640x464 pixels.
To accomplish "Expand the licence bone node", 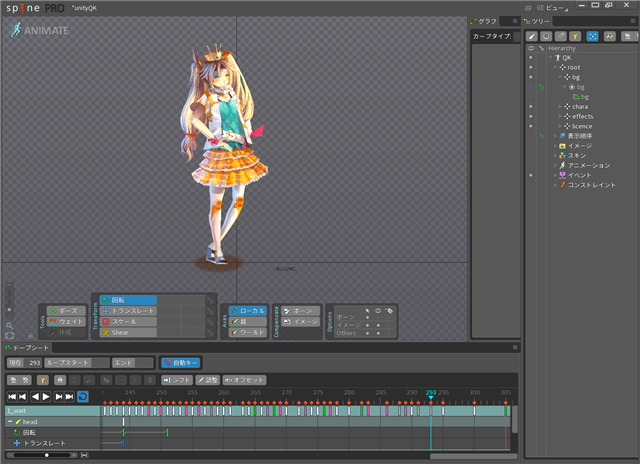I will [x=560, y=126].
